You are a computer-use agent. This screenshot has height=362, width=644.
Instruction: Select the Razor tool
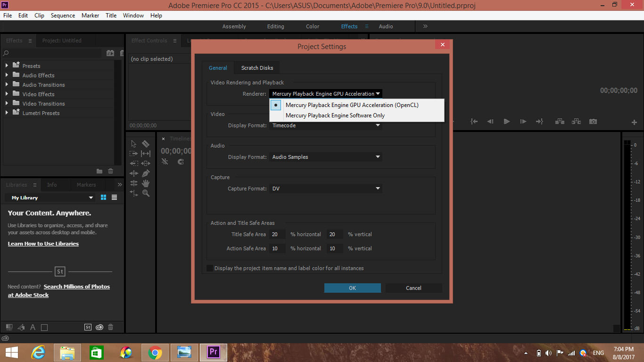click(146, 143)
